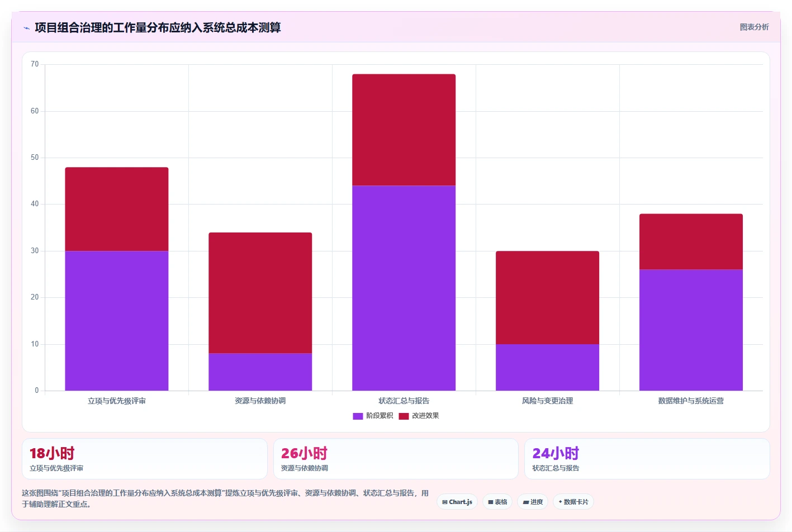Click the purple 阶段累积 bar for 资源与依赖协调
Image resolution: width=792 pixels, height=532 pixels.
pyautogui.click(x=260, y=372)
